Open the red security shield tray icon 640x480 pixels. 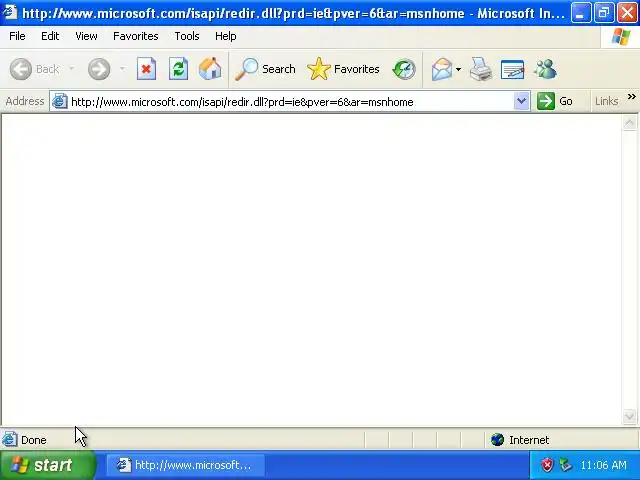click(547, 465)
